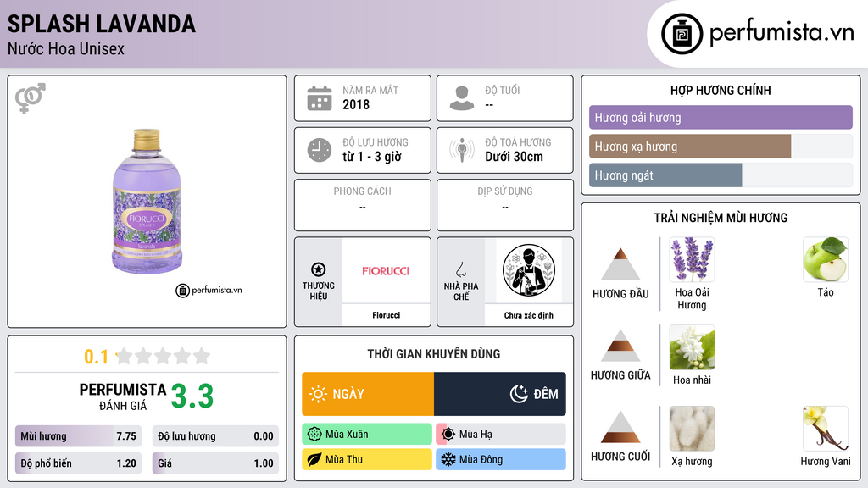
Task: Click the Nước Hoa Unisex subtitle
Action: click(x=66, y=48)
